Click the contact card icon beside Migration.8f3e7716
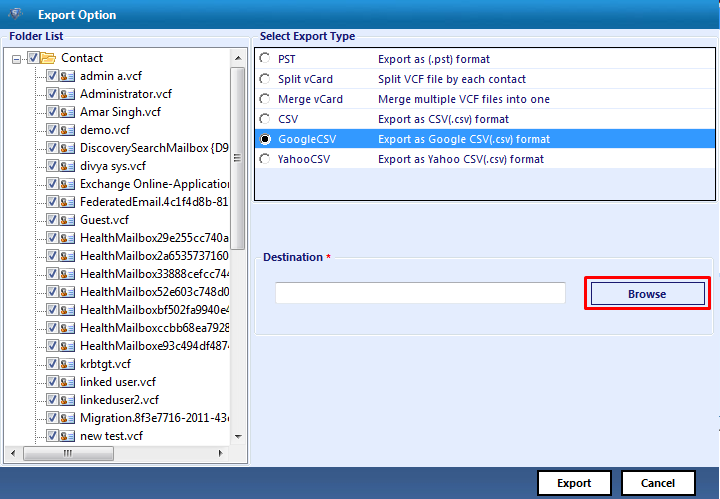The width and height of the screenshot is (720, 499). point(67,418)
